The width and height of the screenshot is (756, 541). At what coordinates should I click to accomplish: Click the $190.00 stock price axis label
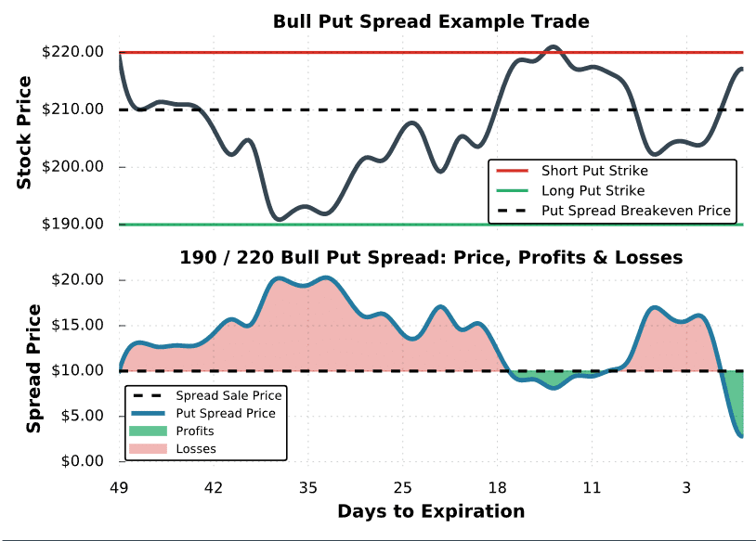click(x=72, y=224)
